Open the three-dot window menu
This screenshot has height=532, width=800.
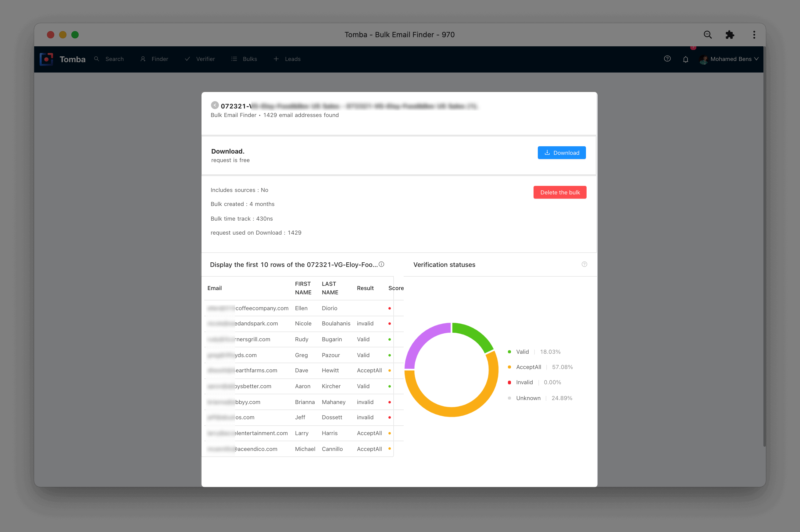[754, 35]
